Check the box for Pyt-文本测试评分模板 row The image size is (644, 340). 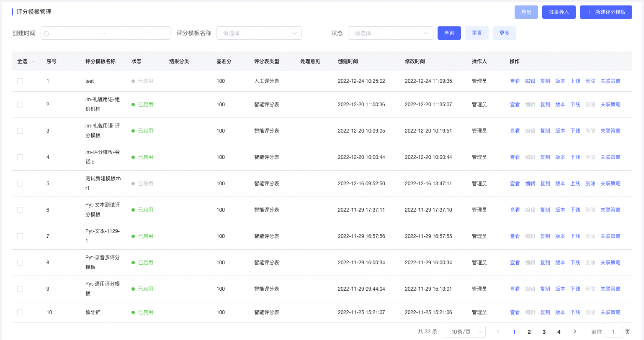tap(20, 210)
